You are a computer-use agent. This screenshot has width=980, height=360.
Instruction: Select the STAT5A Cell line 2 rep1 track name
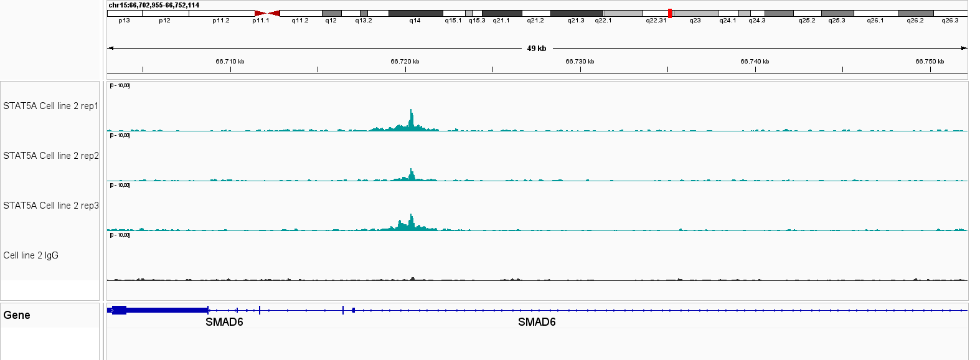pos(50,106)
